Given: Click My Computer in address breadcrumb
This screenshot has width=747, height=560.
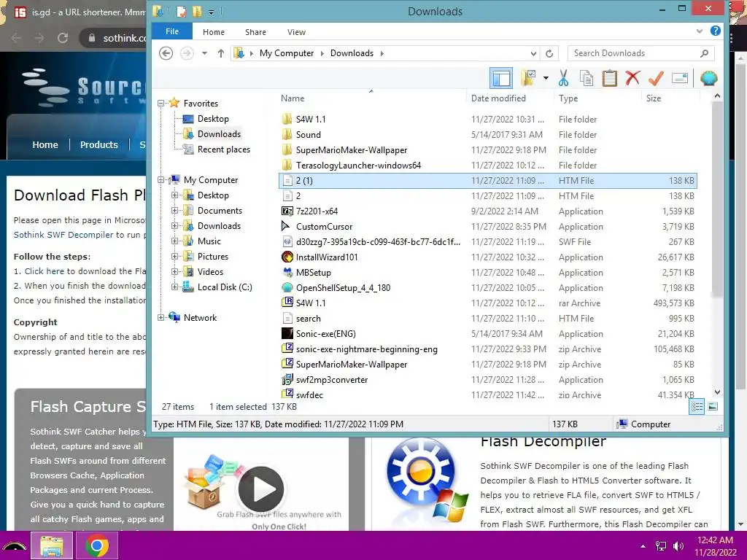Looking at the screenshot, I should click(286, 53).
